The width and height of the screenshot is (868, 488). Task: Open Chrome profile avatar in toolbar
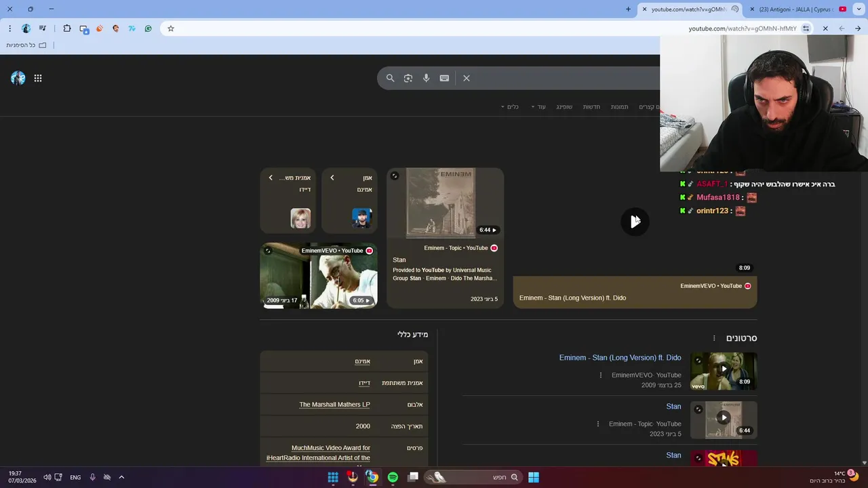(26, 28)
